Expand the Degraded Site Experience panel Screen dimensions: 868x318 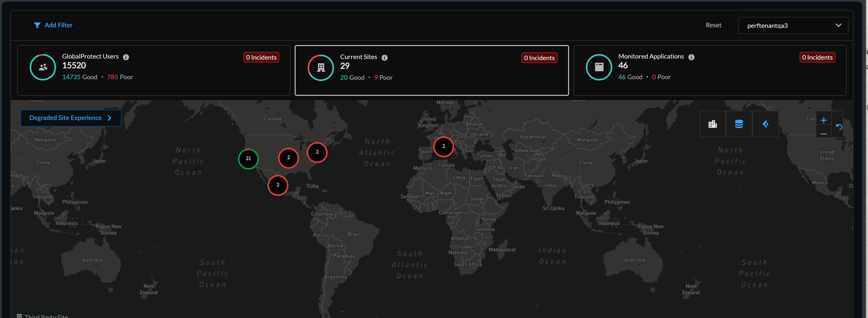click(70, 118)
